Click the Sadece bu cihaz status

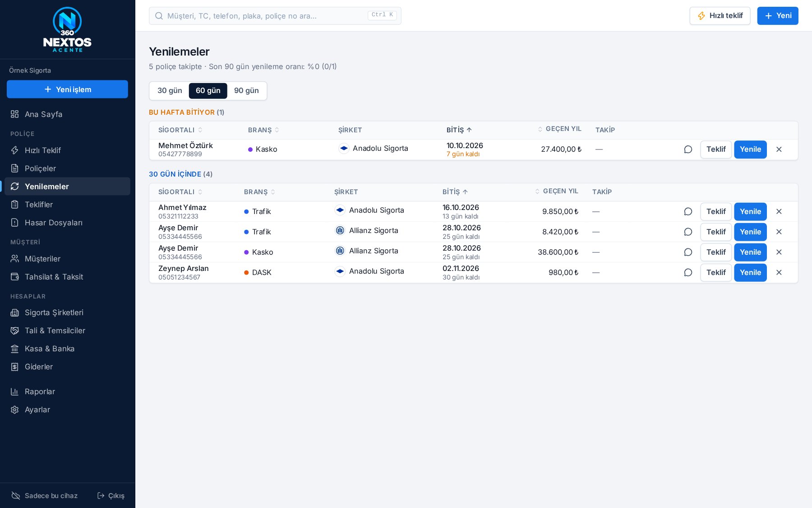tap(44, 496)
